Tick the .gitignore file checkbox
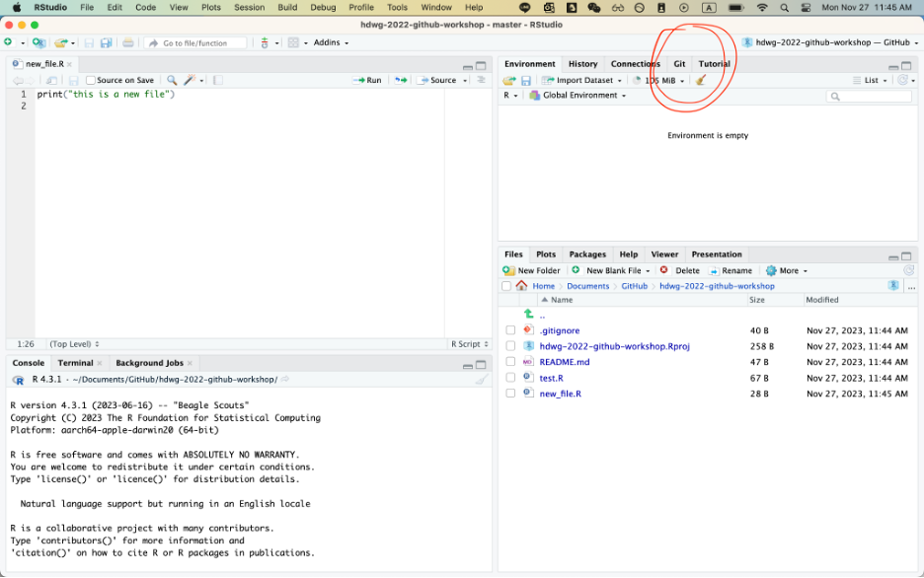 tap(510, 330)
